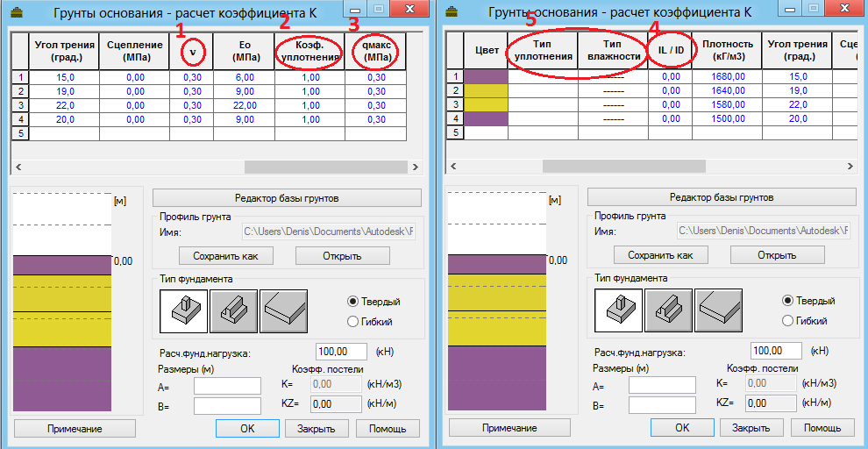The image size is (868, 449).
Task: Select the isolated footing icon in left dialog
Action: click(x=183, y=310)
